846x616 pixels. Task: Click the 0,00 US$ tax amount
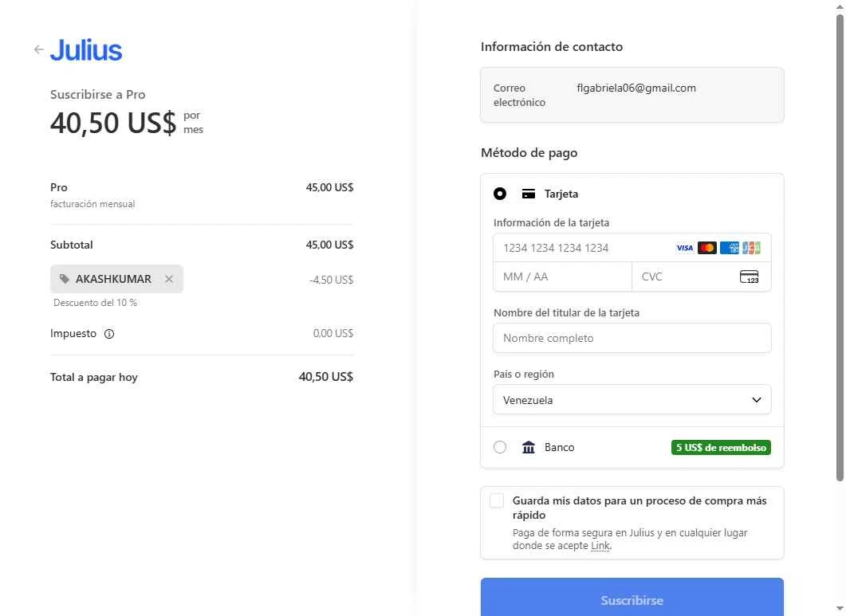click(x=332, y=333)
